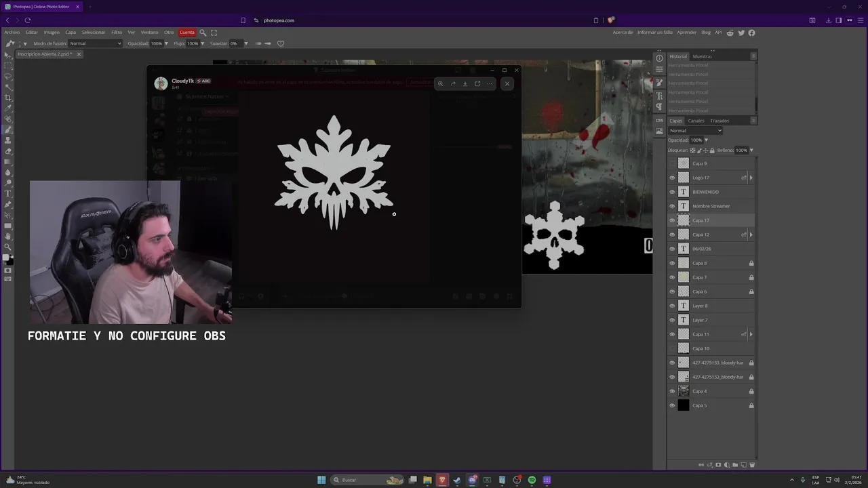Select the Magic Wand tool
The height and width of the screenshot is (488, 868).
(8, 87)
